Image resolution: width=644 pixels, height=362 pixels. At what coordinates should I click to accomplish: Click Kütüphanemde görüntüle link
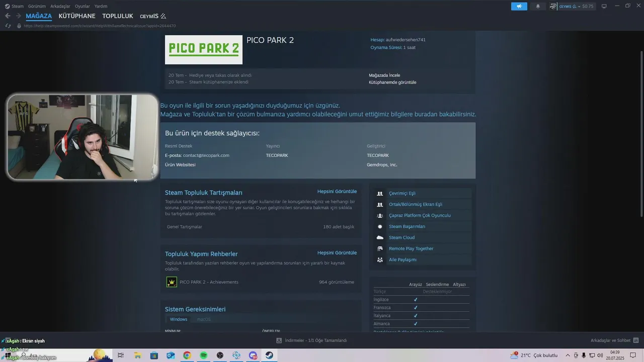tap(392, 82)
